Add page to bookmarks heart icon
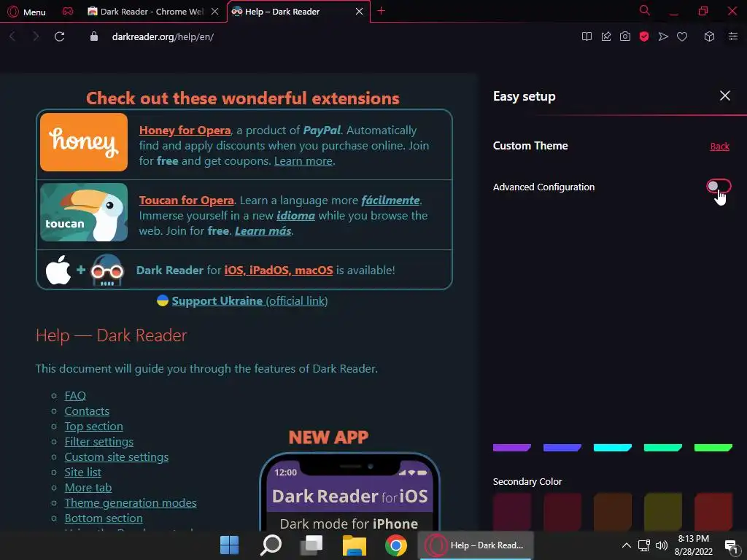 682,36
